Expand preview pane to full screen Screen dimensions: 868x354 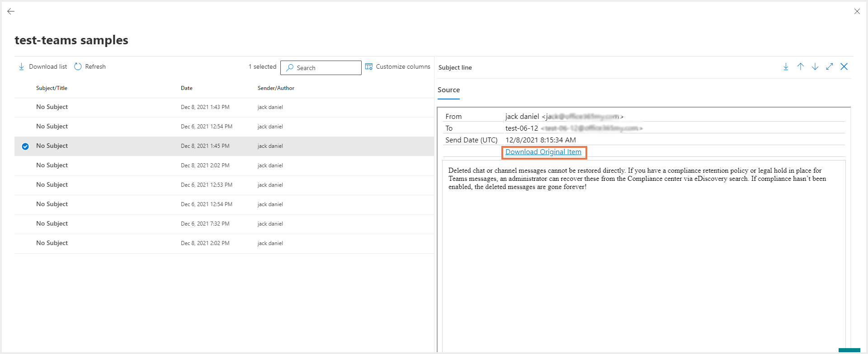point(829,67)
